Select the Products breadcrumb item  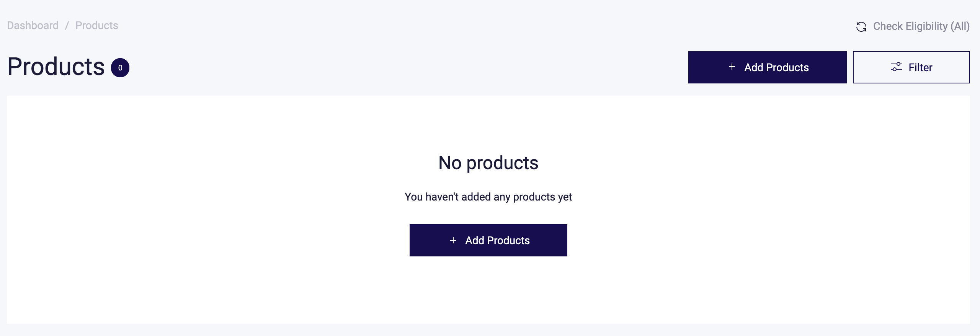coord(97,26)
